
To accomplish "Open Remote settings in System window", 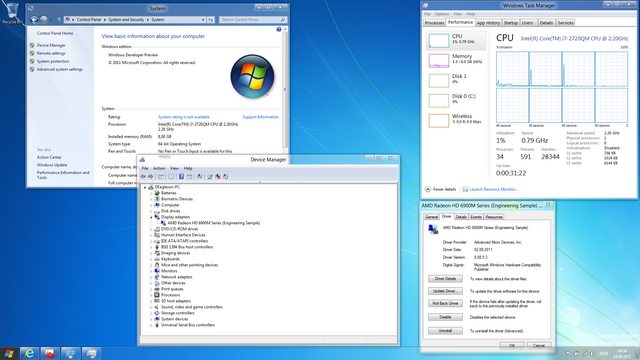I will (51, 53).
